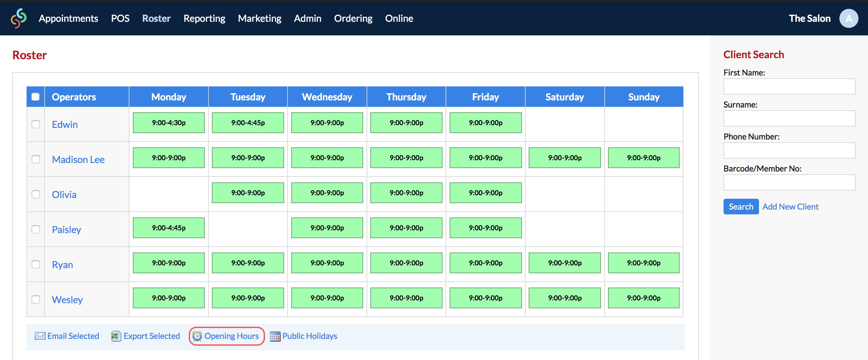868x360 pixels.
Task: Enable the select-all checkbox in the header row
Action: pyautogui.click(x=35, y=97)
